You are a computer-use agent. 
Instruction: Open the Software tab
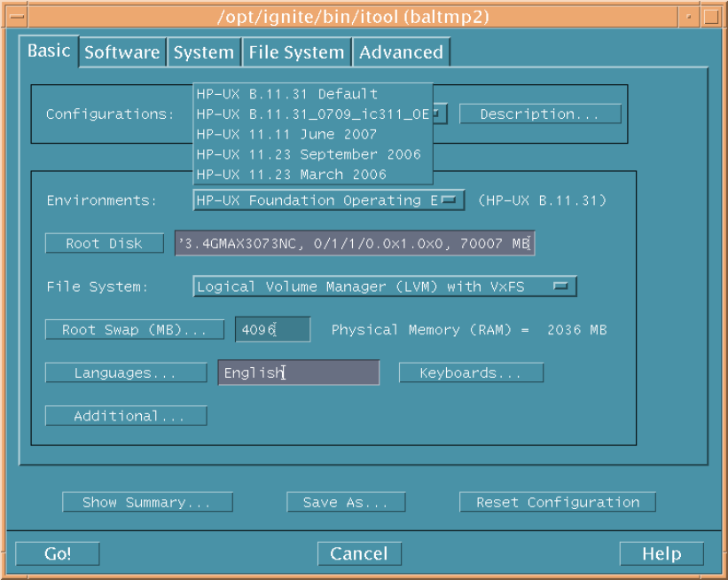122,52
